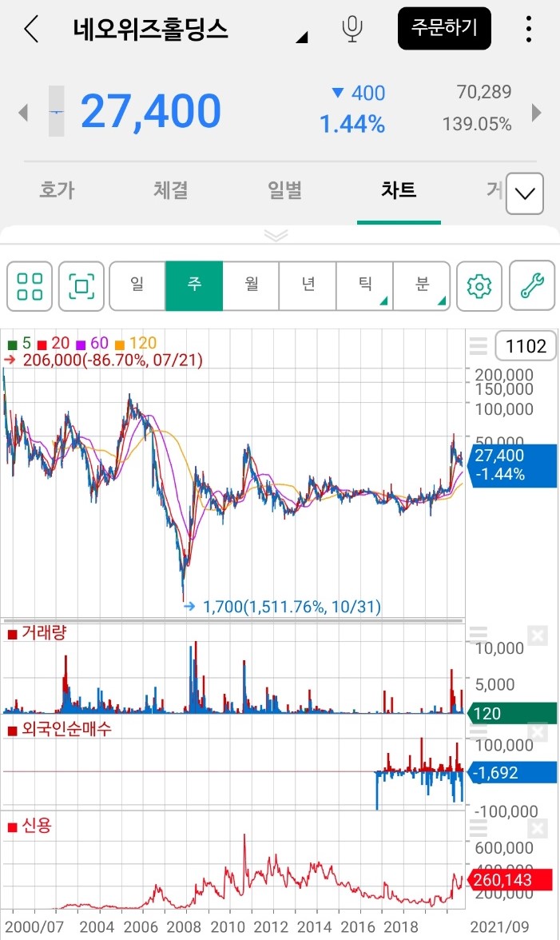
Task: Tap the green 120 volume value tag
Action: click(512, 713)
